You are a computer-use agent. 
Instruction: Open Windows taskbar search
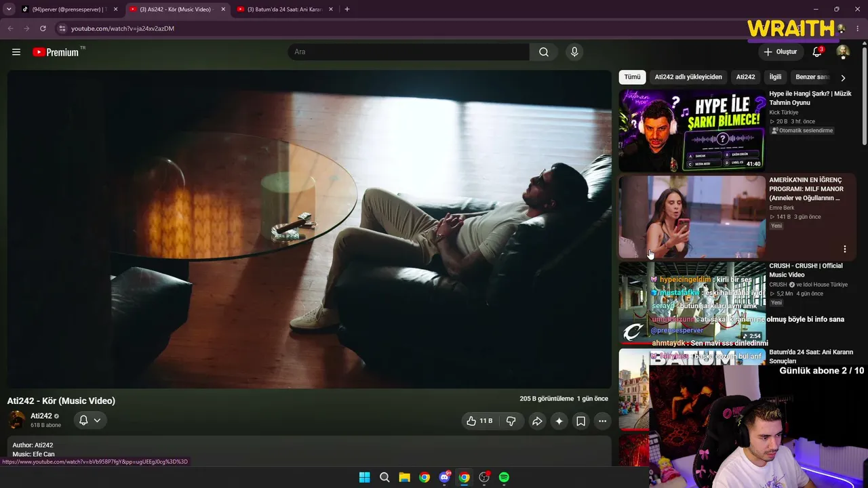coord(384,477)
